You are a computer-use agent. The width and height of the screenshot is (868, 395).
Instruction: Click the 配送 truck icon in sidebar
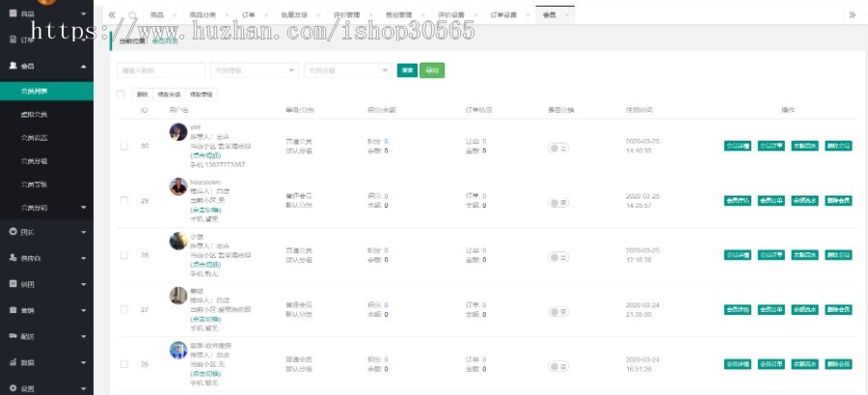[x=14, y=336]
